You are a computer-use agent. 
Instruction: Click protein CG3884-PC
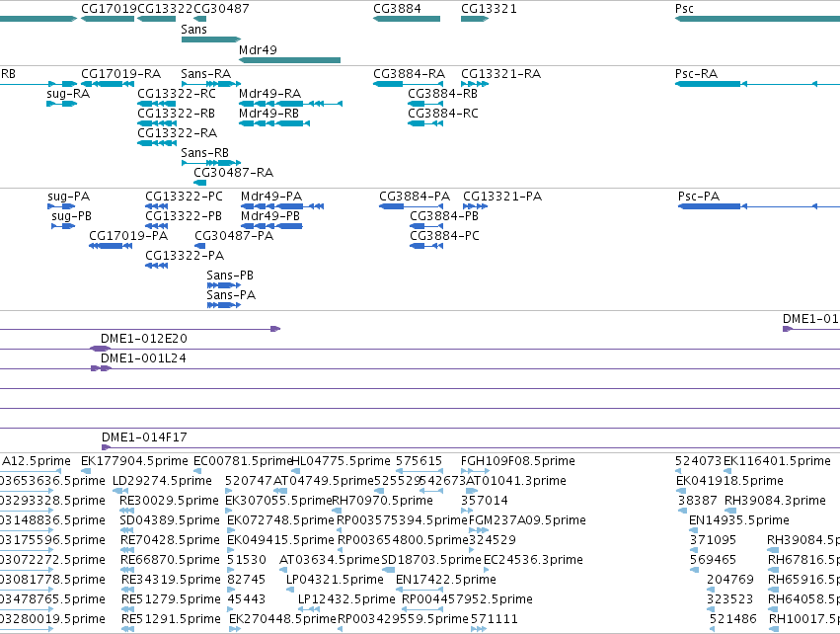(x=444, y=236)
